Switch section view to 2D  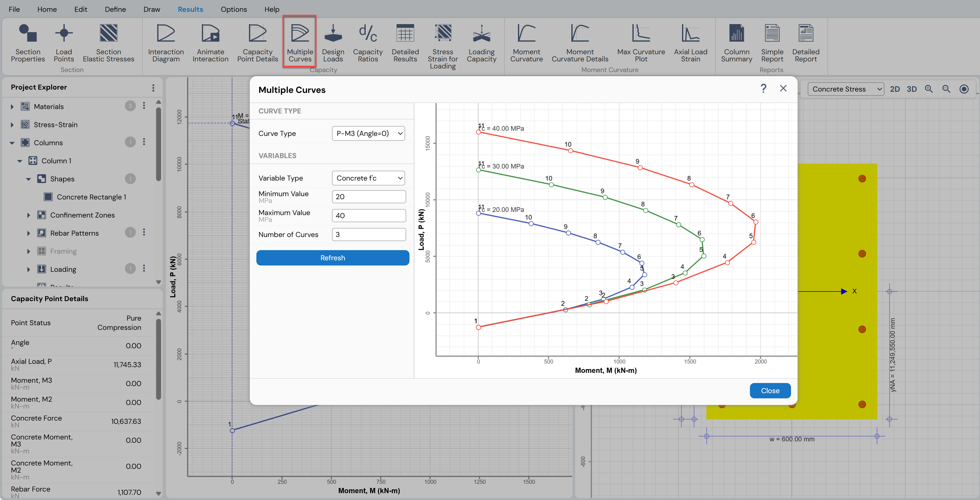tap(895, 89)
